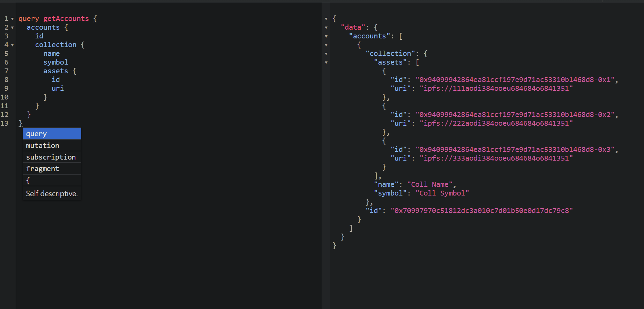
Task: Click line number 13 in the gutter
Action: [5, 123]
